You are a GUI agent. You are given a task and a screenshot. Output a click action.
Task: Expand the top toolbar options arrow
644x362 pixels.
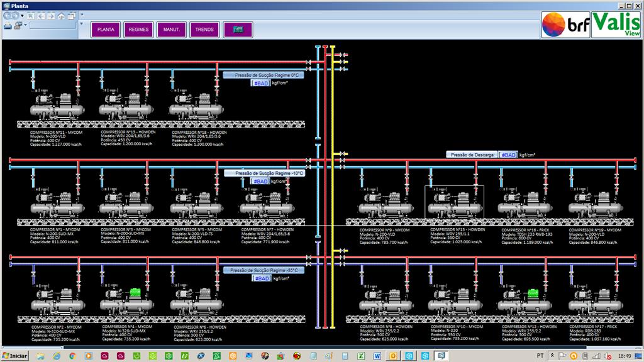pos(82,15)
